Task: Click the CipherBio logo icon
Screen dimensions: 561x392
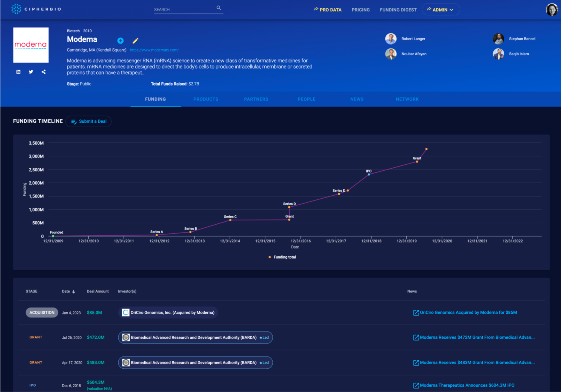Action: [x=16, y=9]
